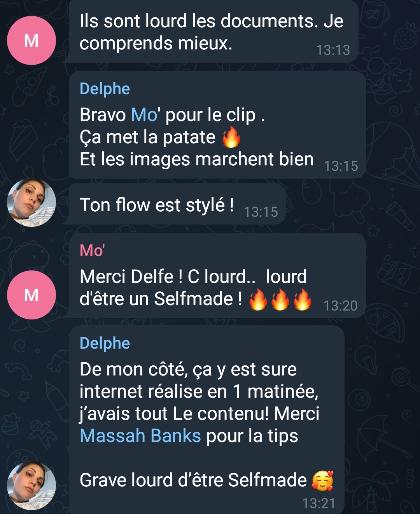Tap the first fire emoji after 'Selfmade !'
Image resolution: width=420 pixels, height=514 pixels.
coord(258,300)
